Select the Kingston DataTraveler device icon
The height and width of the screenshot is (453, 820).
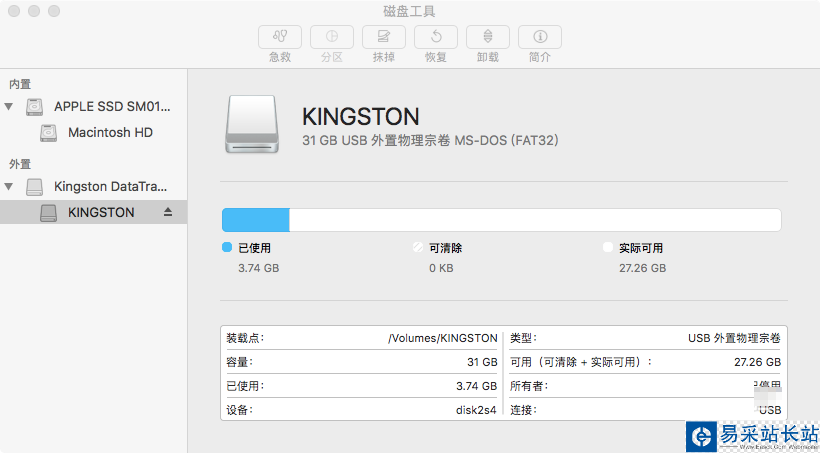[35, 187]
